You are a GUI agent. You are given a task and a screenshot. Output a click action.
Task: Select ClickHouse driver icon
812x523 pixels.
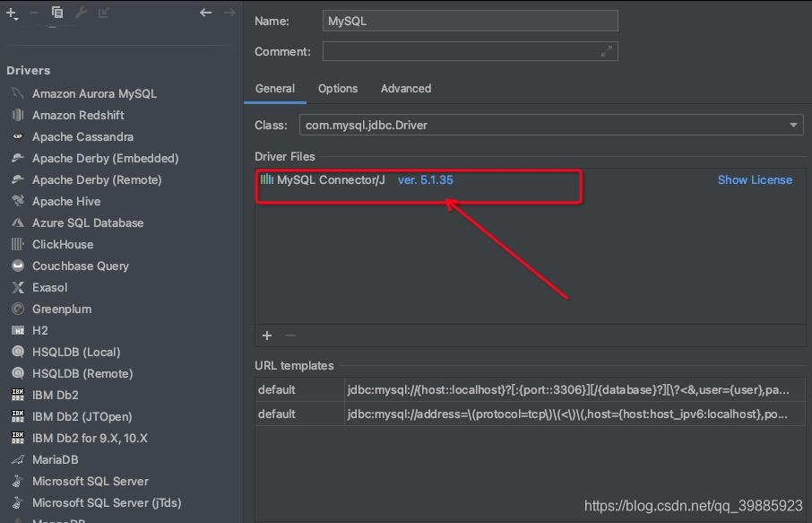18,244
